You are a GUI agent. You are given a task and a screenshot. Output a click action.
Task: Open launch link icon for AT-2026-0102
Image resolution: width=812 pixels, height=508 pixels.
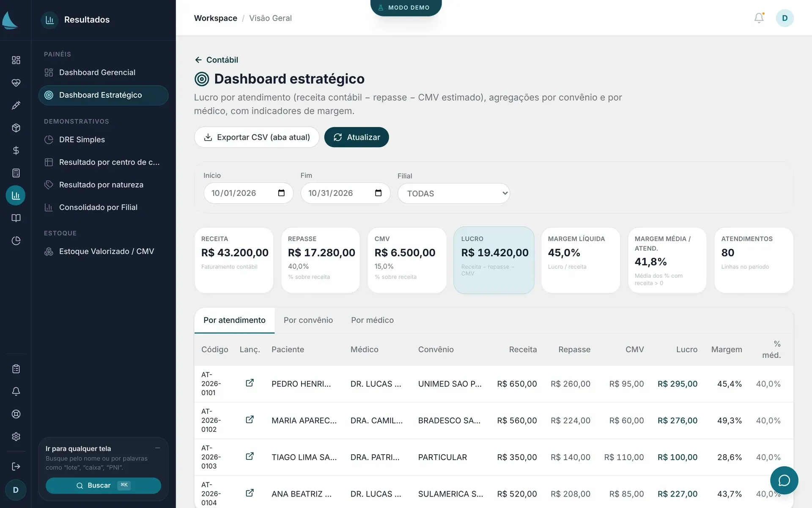tap(250, 420)
